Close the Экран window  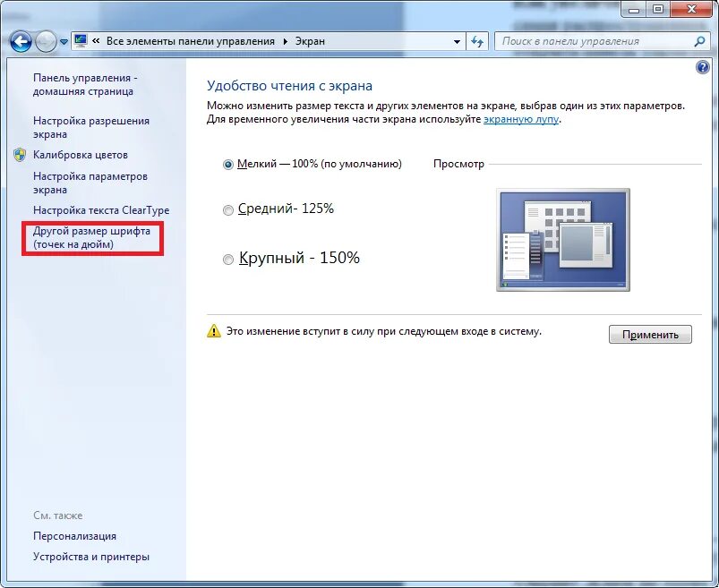691,9
